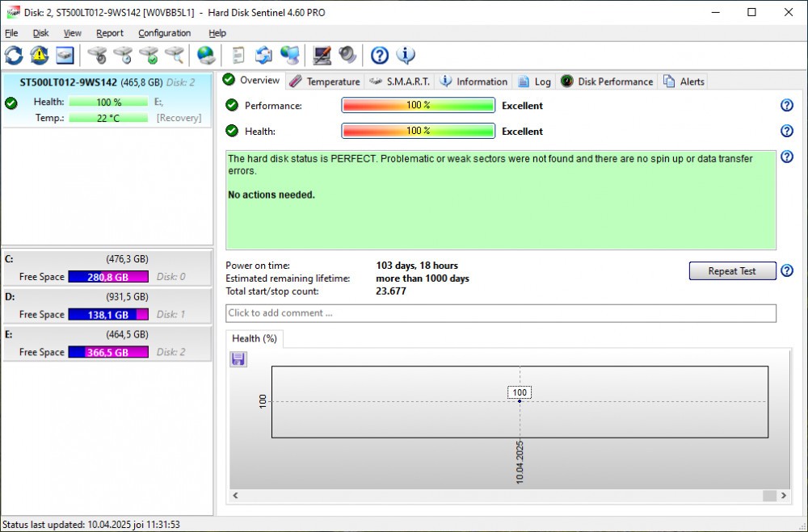Viewport: 808px width, 532px height.
Task: Click the help icon beside status text box
Action: 786,157
